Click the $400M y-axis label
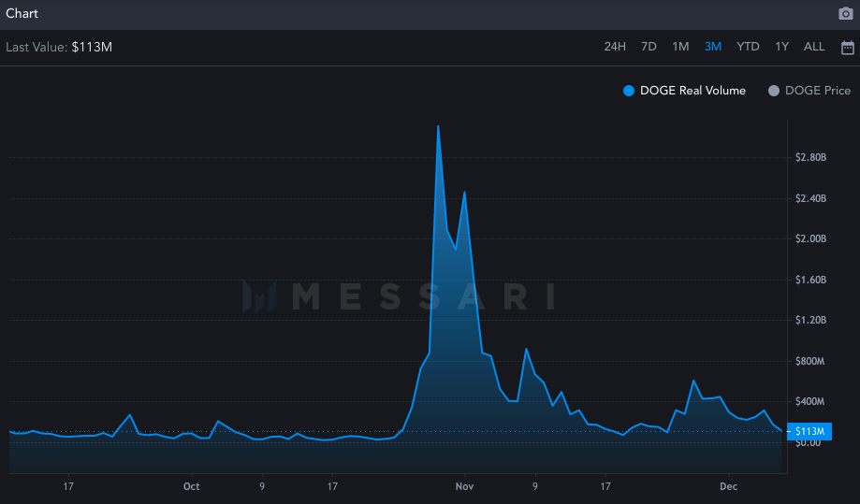This screenshot has width=860, height=504. pyautogui.click(x=809, y=401)
